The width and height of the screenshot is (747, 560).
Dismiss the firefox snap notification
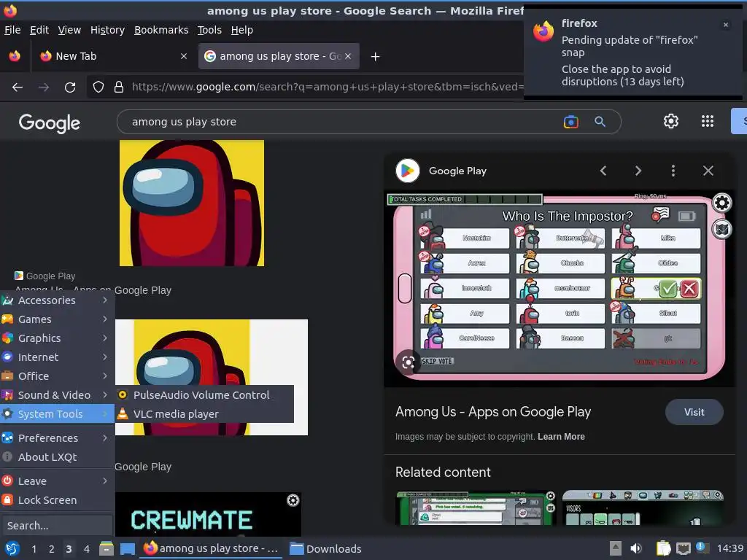[726, 25]
